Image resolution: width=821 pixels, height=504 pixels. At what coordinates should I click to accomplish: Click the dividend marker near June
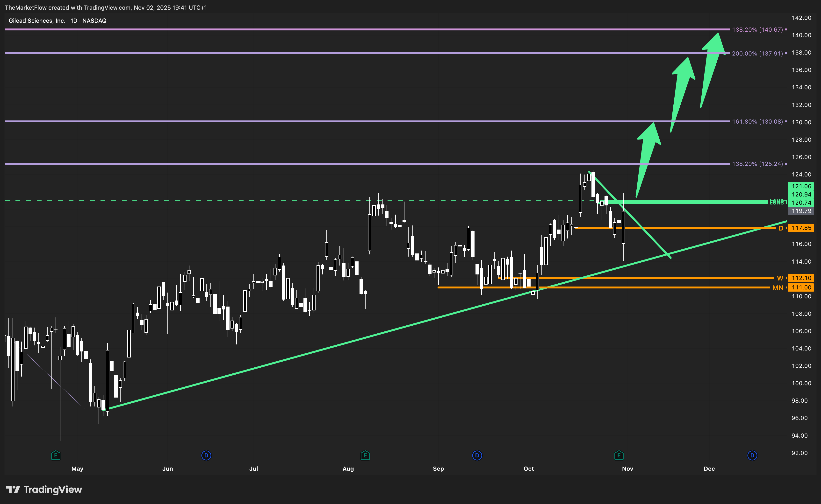coord(206,455)
